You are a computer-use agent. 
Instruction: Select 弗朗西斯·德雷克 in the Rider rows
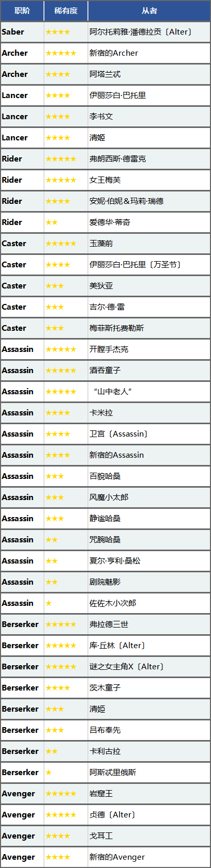point(117,159)
